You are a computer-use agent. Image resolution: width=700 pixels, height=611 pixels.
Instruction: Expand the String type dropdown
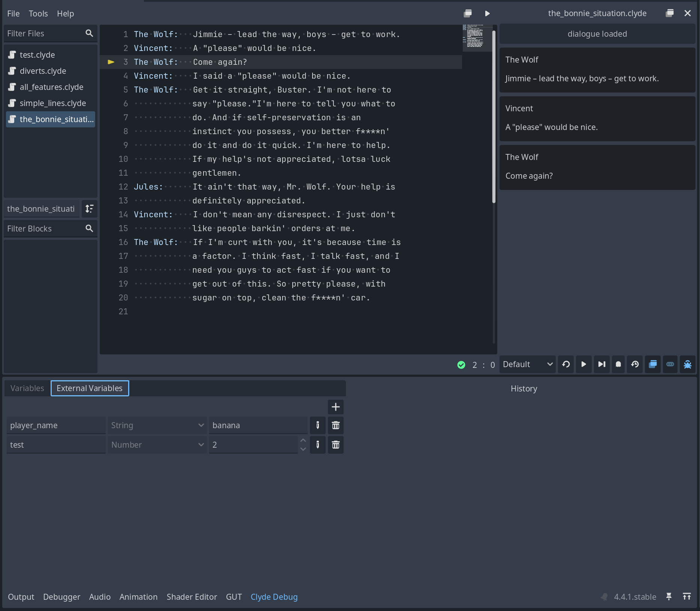click(x=157, y=425)
